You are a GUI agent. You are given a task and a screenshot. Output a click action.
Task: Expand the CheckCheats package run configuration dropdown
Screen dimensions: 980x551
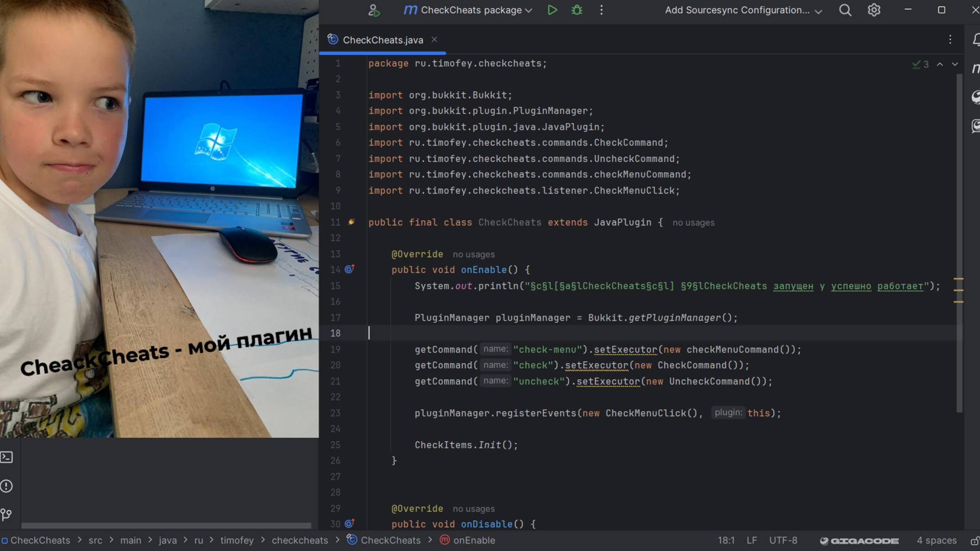529,11
